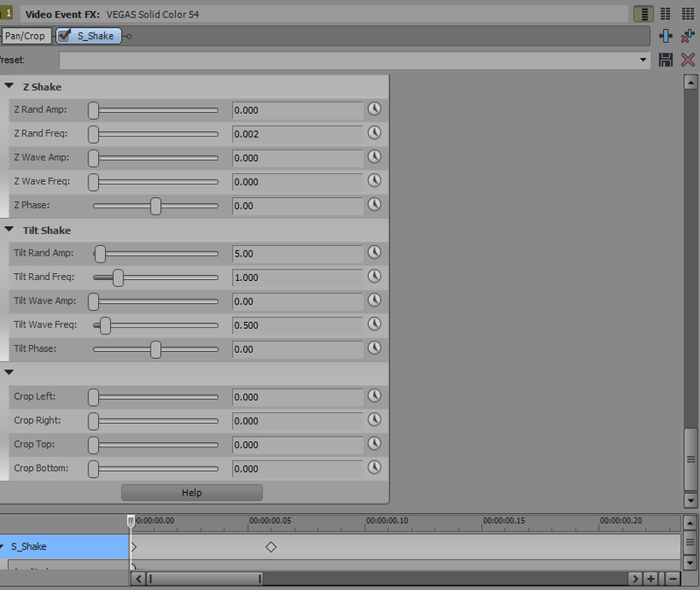
Task: Click the Z Phase slider handle
Action: click(156, 206)
